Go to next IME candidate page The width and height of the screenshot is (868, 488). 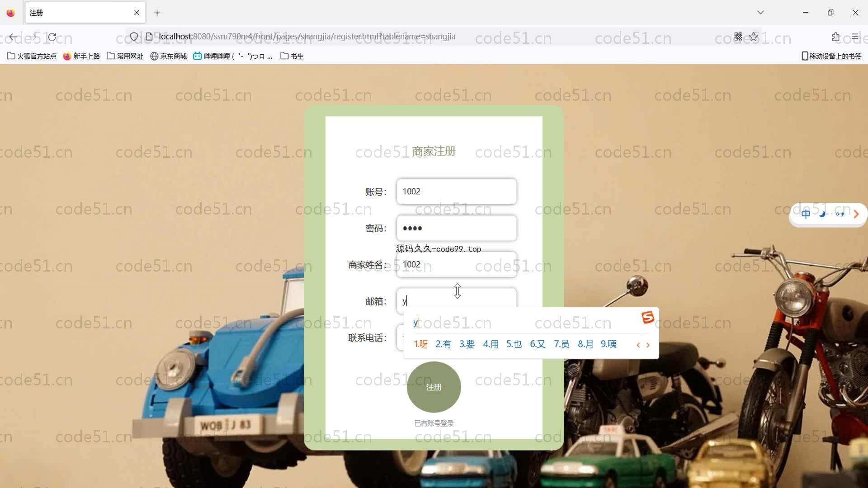point(648,345)
